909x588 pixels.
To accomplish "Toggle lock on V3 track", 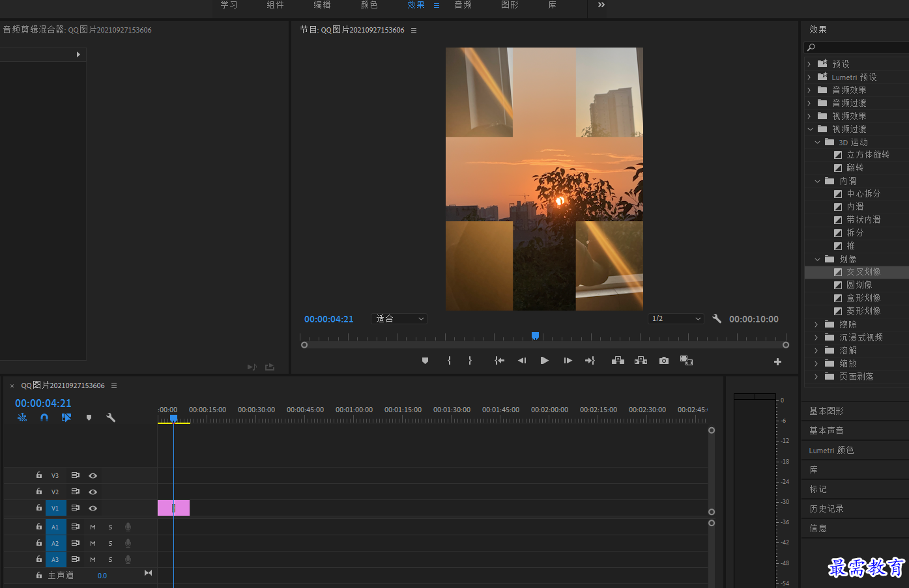I will tap(39, 475).
